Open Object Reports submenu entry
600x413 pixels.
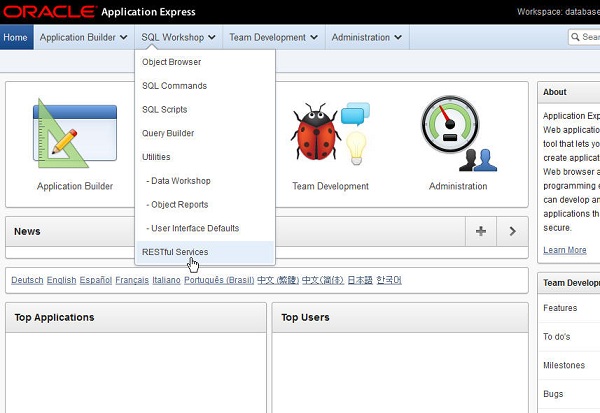pos(205,204)
